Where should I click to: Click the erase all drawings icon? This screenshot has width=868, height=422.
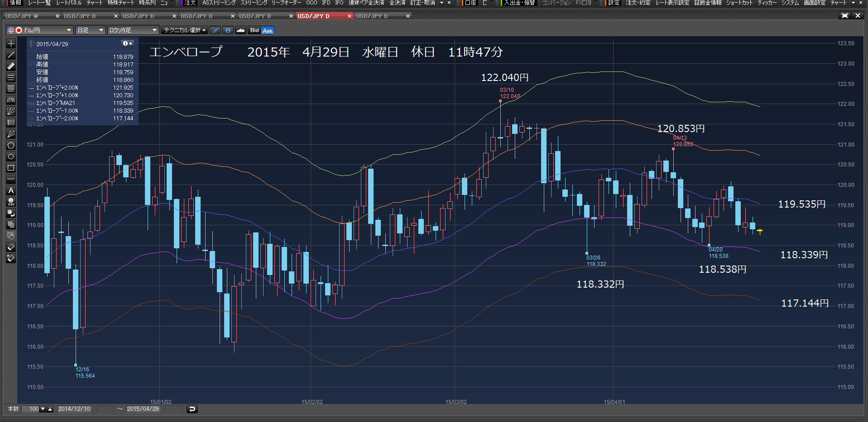pyautogui.click(x=11, y=258)
